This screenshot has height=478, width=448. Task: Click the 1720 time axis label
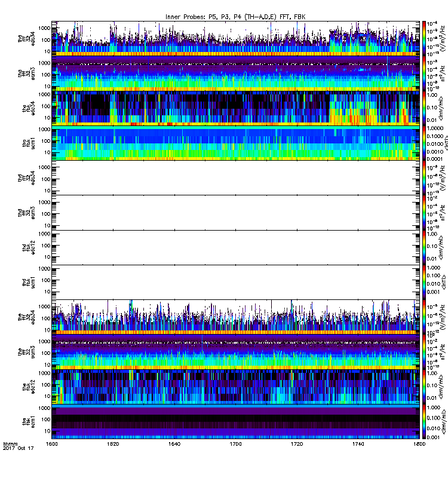[x=297, y=444]
